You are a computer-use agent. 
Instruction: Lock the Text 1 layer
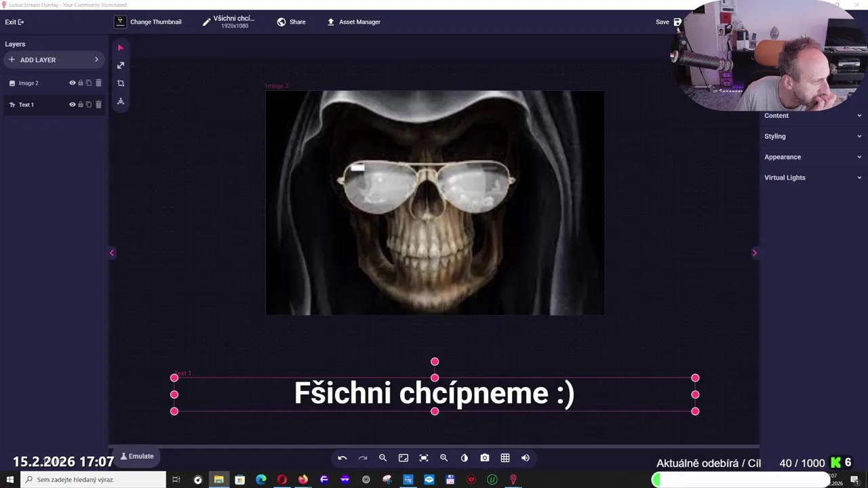tap(81, 105)
